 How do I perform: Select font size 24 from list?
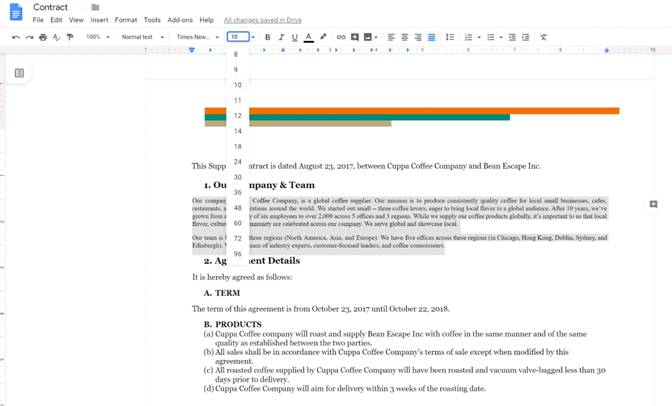pos(238,162)
